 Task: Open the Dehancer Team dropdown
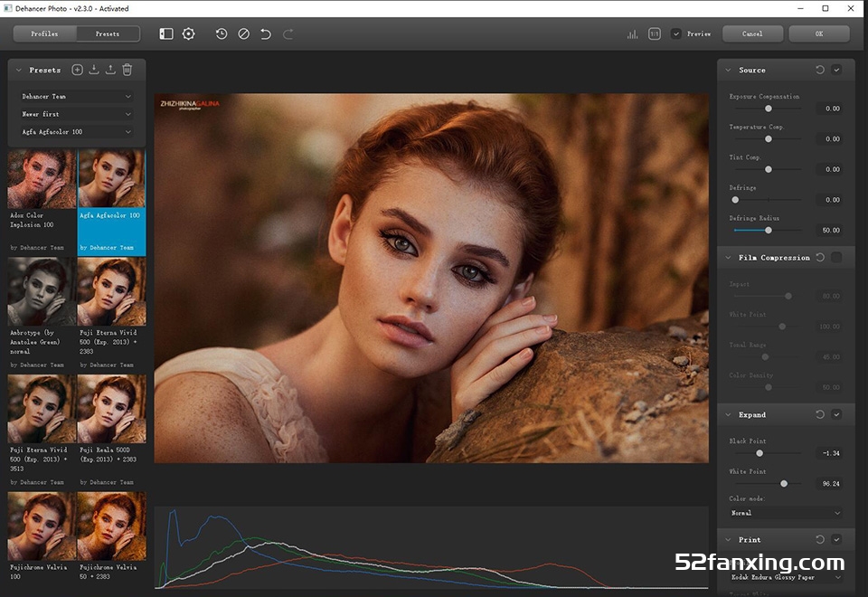click(76, 97)
